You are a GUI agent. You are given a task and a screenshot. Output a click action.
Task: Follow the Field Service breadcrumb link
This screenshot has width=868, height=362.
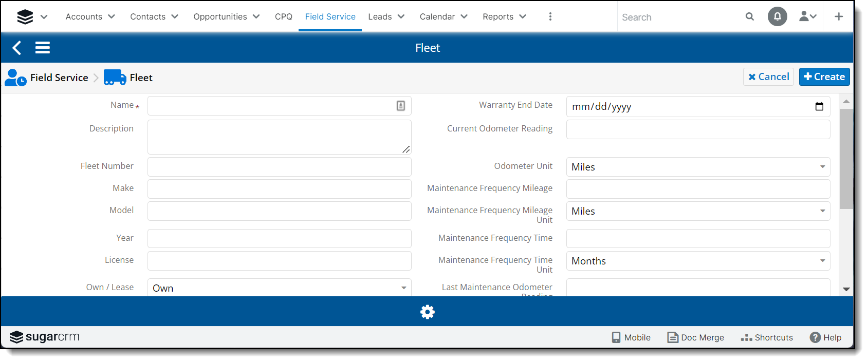click(59, 78)
